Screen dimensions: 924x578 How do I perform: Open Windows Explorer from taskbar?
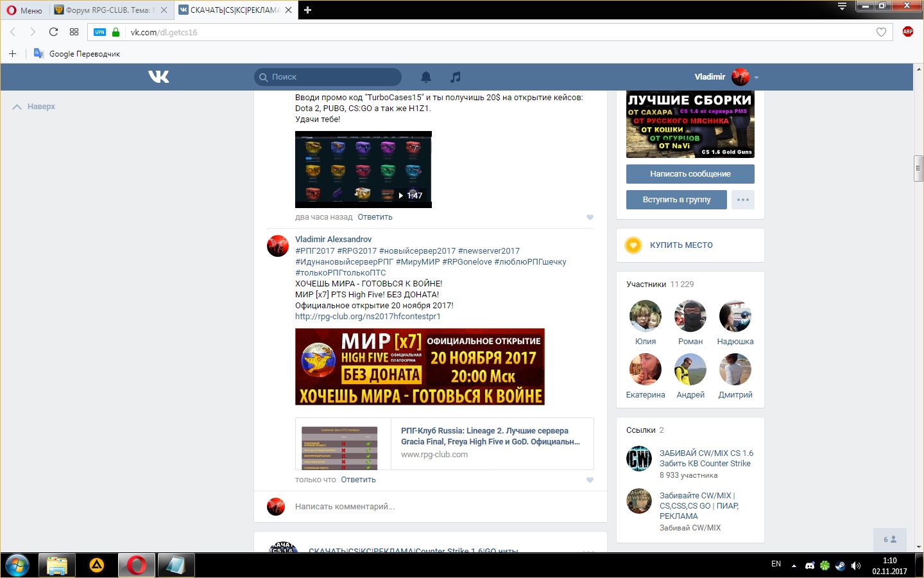(57, 565)
